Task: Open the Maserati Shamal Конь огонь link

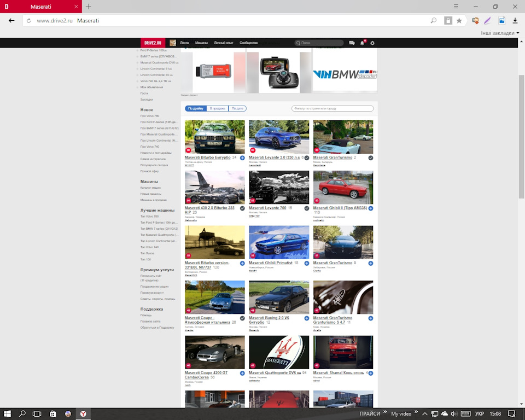Action: coord(339,373)
